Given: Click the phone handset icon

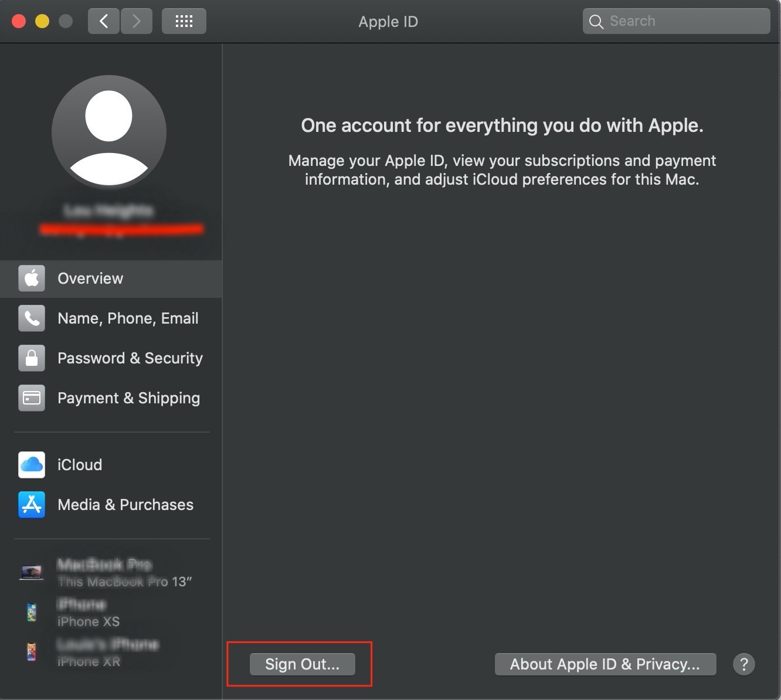Looking at the screenshot, I should tap(32, 318).
